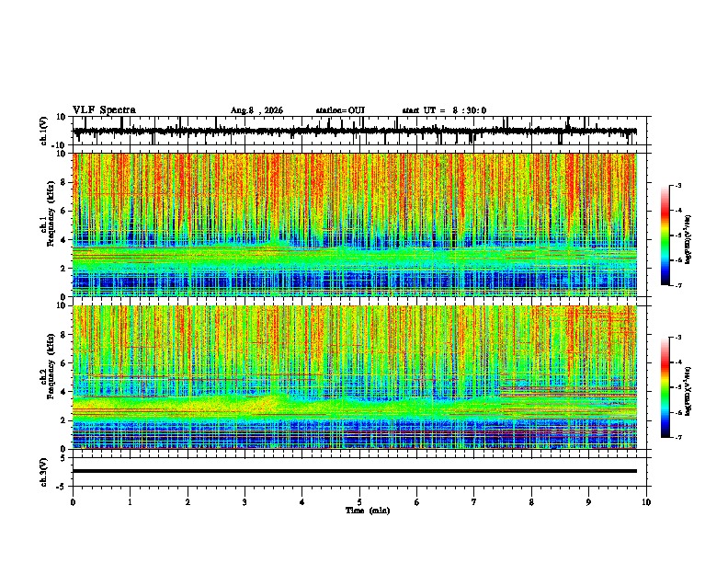Click time axis tick label "5"

click(x=359, y=502)
